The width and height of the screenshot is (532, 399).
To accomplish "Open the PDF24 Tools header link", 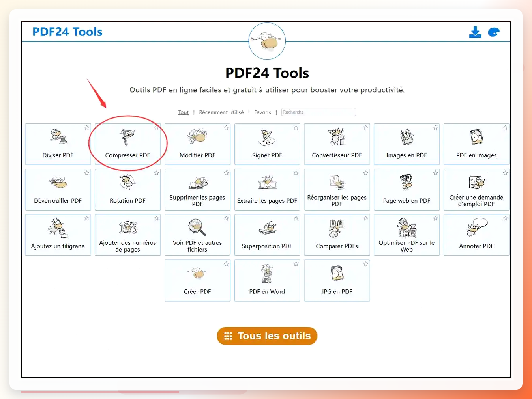I will point(67,32).
